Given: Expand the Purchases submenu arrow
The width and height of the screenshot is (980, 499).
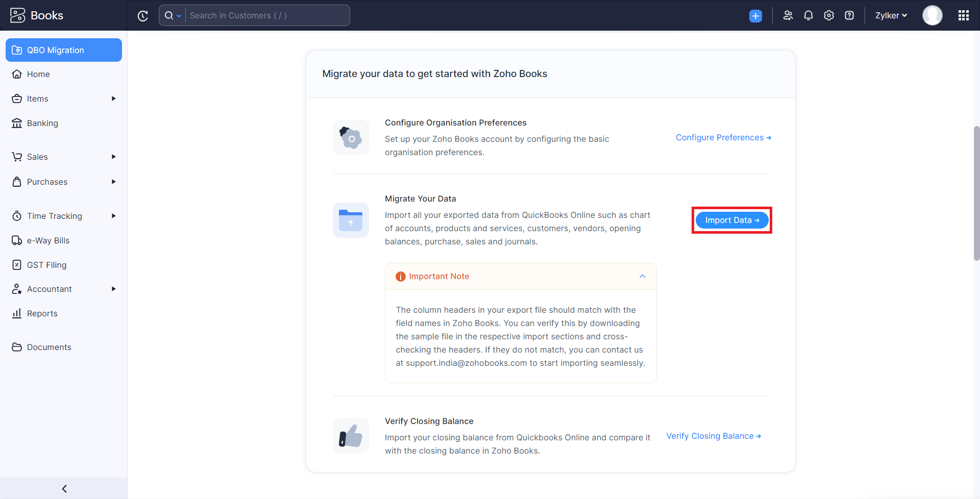Looking at the screenshot, I should [x=114, y=182].
